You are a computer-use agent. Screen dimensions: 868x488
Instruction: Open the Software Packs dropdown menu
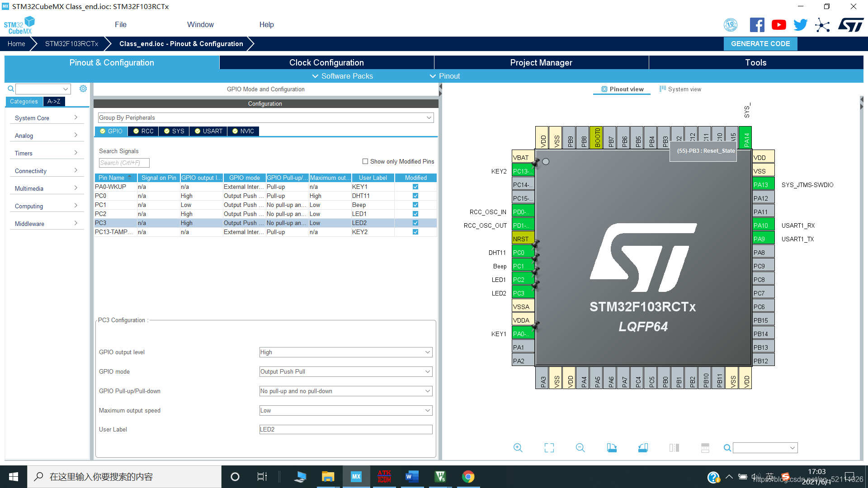pyautogui.click(x=343, y=76)
